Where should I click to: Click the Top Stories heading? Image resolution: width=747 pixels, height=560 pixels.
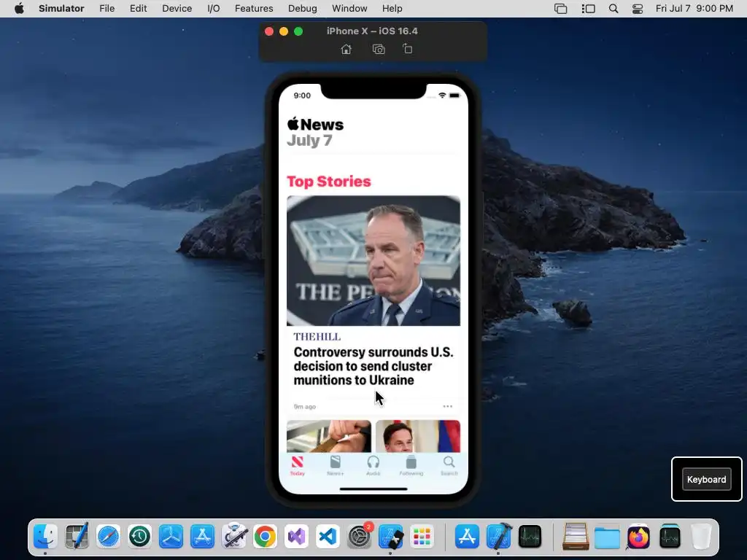(x=329, y=182)
